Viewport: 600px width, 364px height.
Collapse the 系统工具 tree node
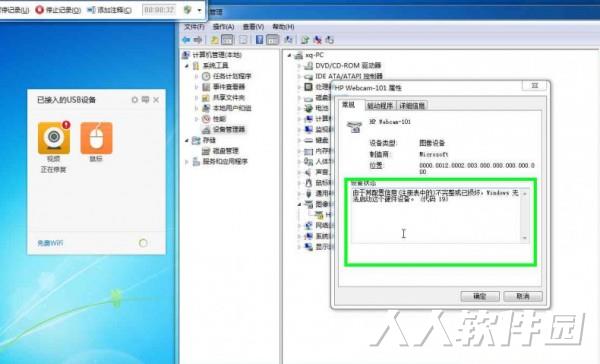[x=187, y=66]
